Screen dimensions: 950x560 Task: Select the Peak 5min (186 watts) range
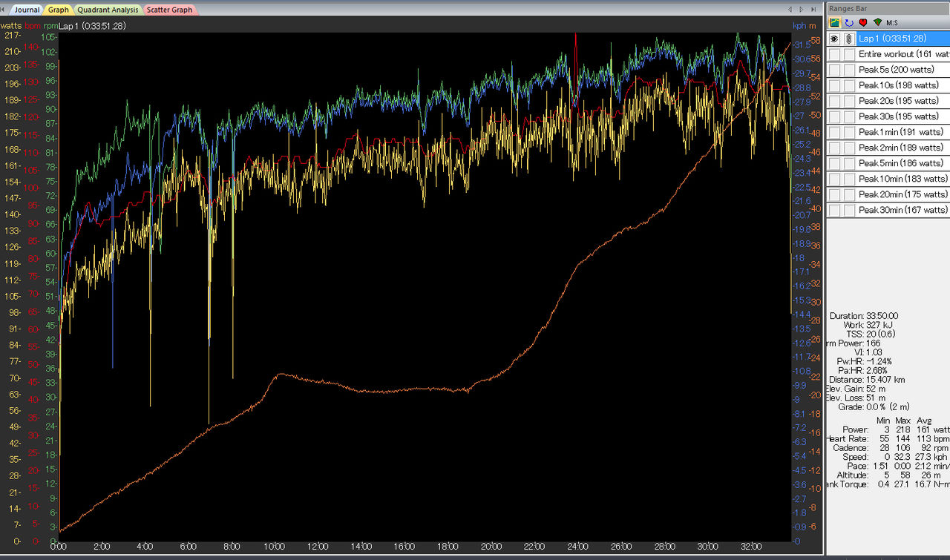903,163
